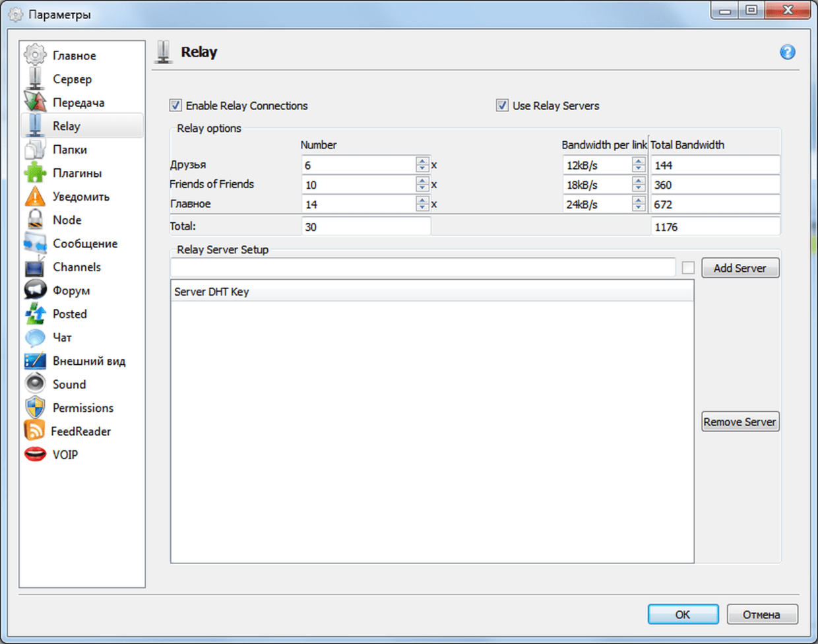Select the VOIP lips icon
The height and width of the screenshot is (644, 818).
35,455
